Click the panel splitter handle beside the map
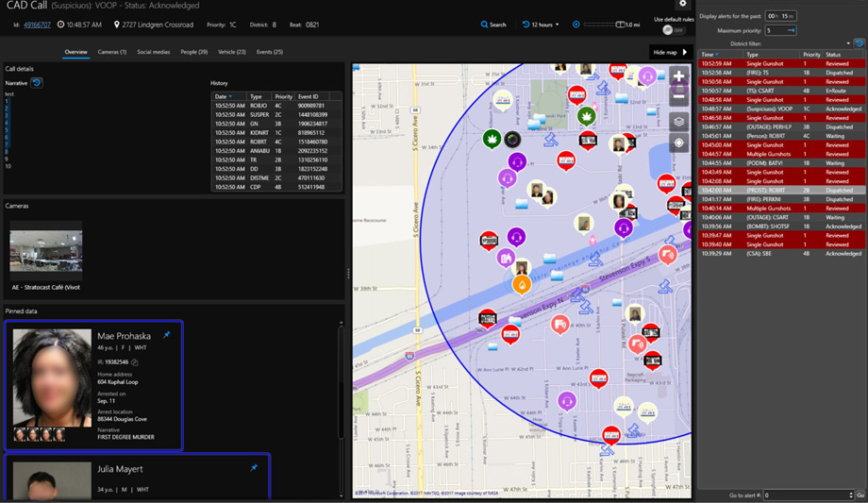 pos(348,273)
